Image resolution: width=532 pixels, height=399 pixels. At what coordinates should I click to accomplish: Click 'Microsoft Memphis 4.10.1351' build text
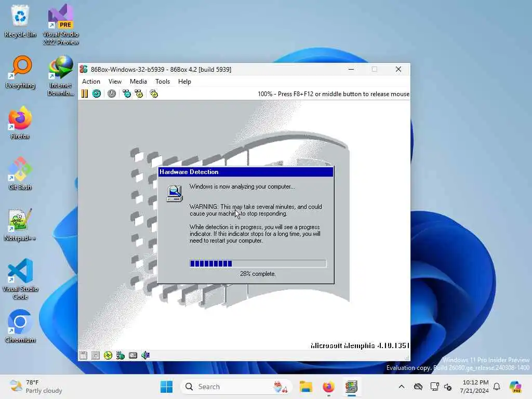pyautogui.click(x=360, y=345)
